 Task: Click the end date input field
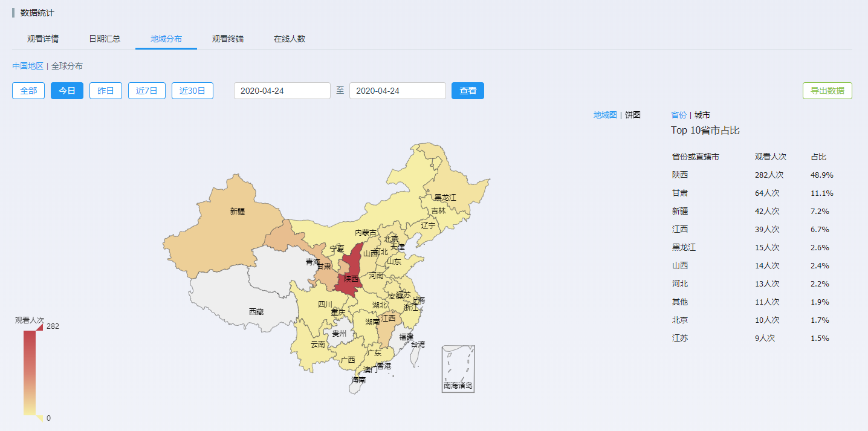(397, 91)
